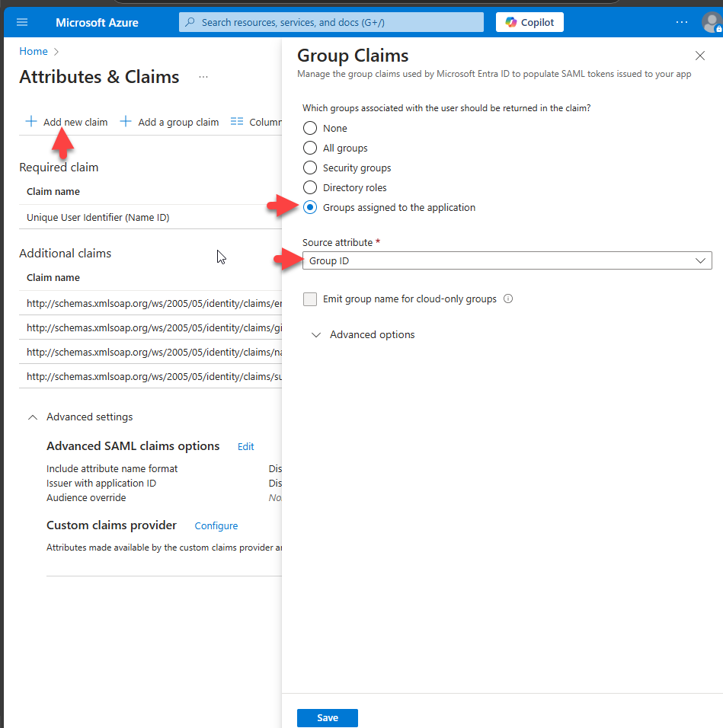
Task: Open the user account avatar
Action: [x=712, y=22]
